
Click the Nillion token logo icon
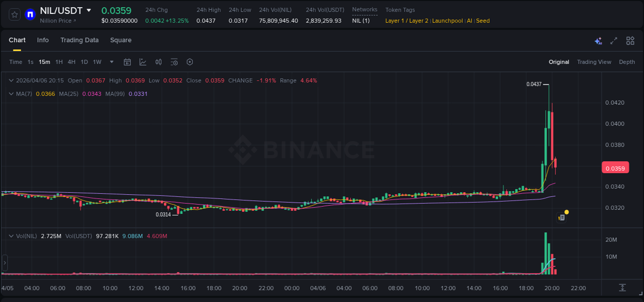[30, 14]
